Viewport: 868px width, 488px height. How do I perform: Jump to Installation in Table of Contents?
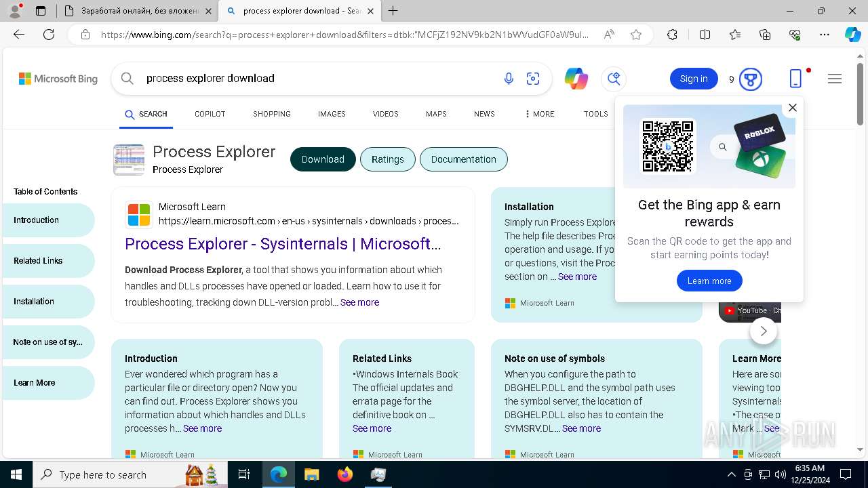[49, 302]
